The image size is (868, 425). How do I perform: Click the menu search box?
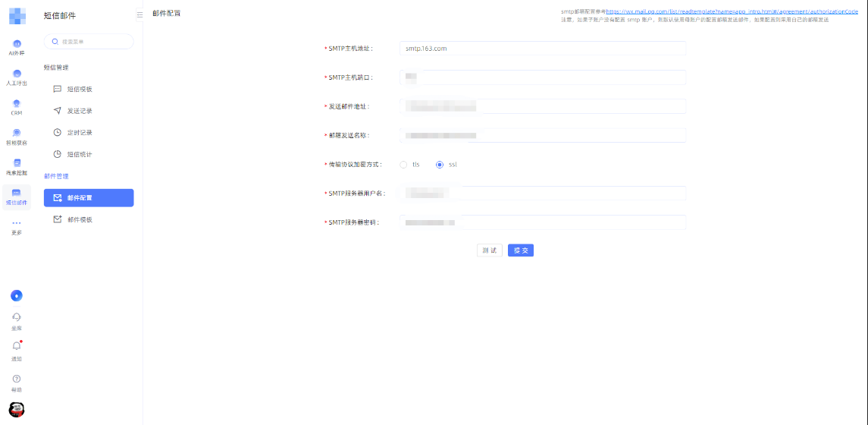(89, 42)
